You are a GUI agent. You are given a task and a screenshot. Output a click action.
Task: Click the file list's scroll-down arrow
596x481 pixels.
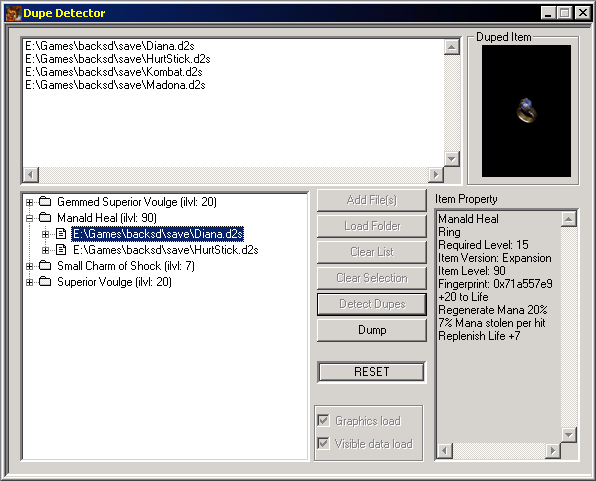[x=452, y=159]
